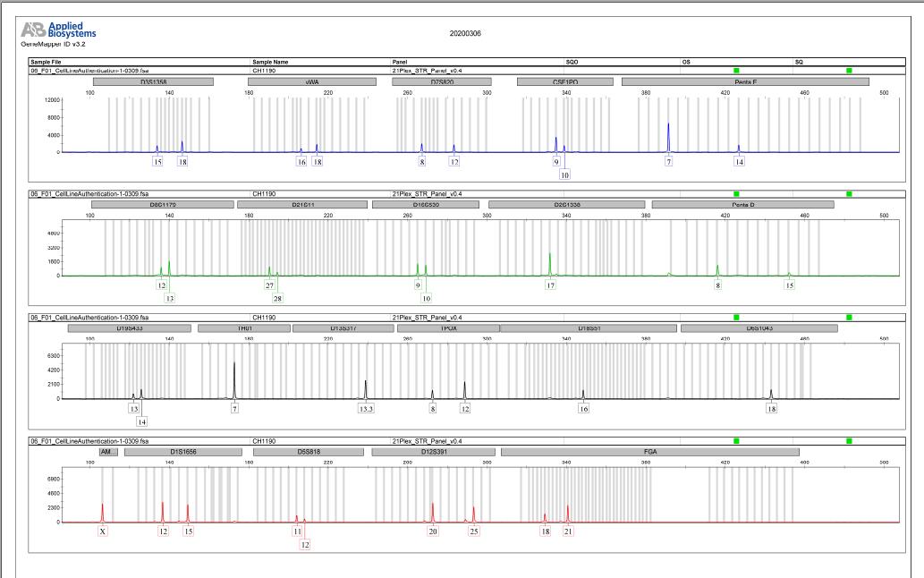Click the GeneMapper ID v3.2 text

[x=53, y=44]
